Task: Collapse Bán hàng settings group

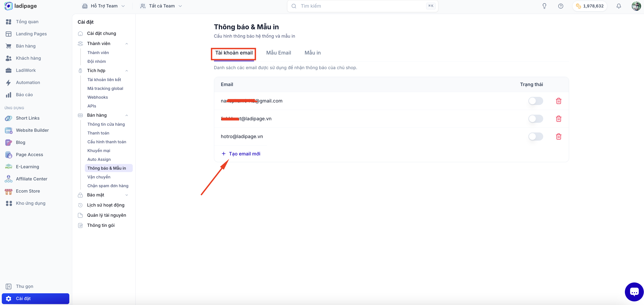Action: (126, 115)
